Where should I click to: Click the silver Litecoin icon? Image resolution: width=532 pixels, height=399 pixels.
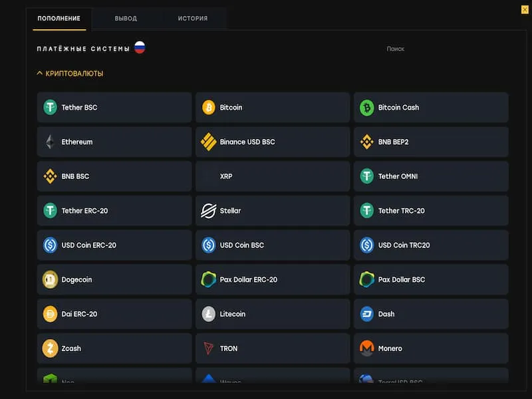coord(209,314)
